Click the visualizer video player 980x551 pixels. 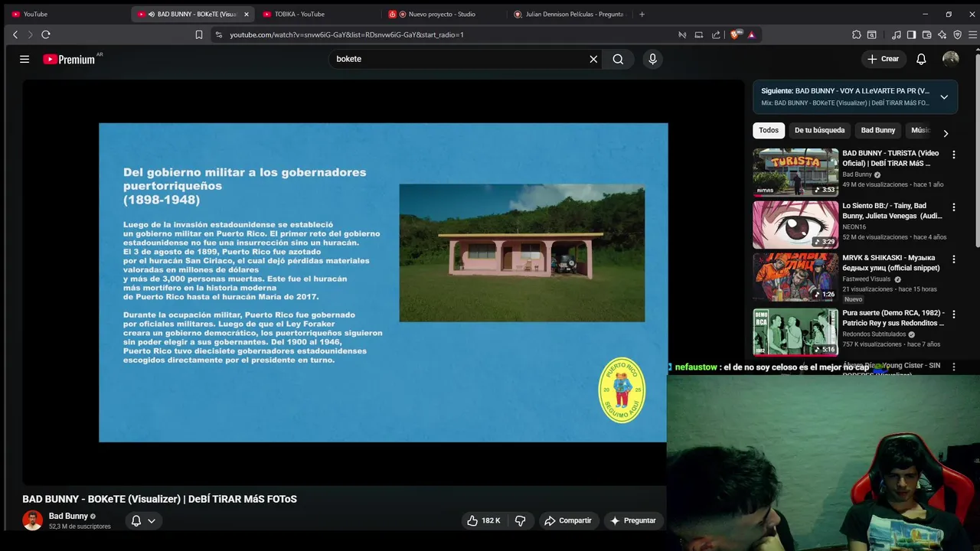click(383, 282)
